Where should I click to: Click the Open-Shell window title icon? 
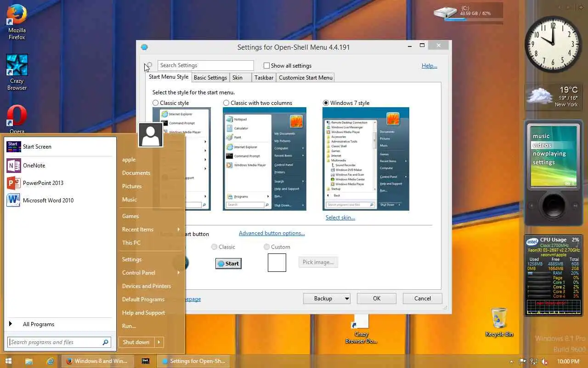(x=144, y=47)
